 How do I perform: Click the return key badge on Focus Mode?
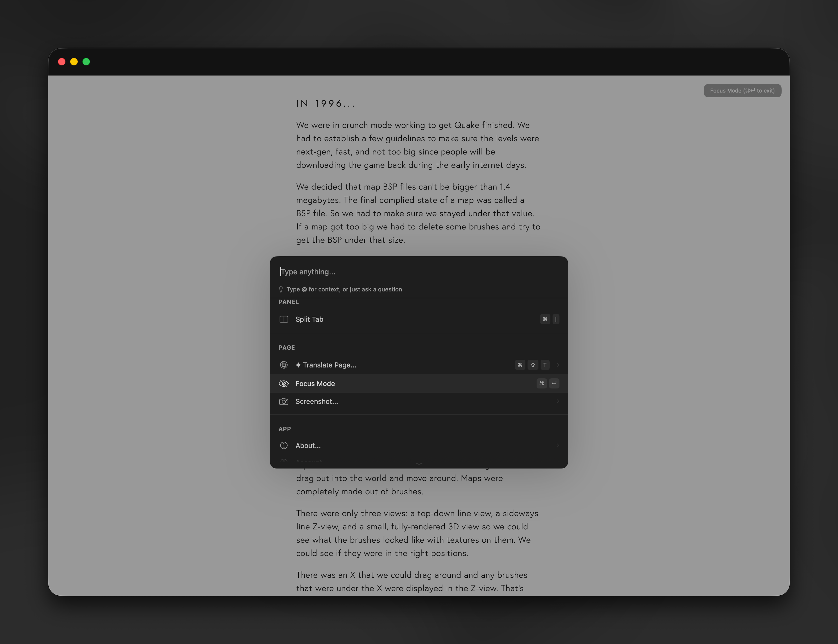[x=554, y=383]
